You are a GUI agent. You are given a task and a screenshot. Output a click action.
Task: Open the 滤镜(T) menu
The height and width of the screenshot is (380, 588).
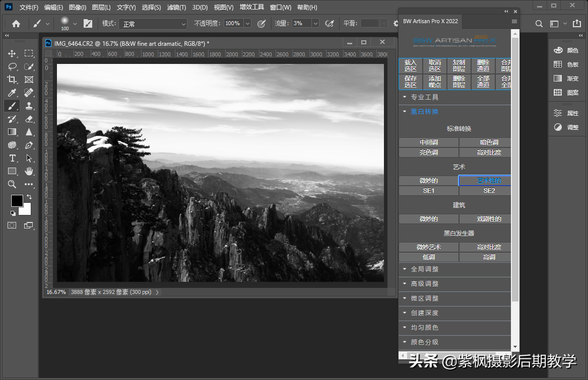coord(176,8)
